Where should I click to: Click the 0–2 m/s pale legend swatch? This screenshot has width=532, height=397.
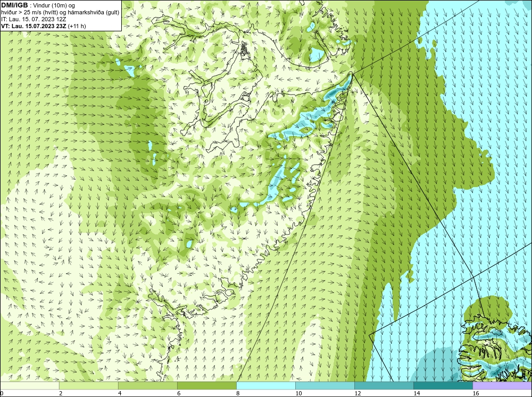point(30,385)
